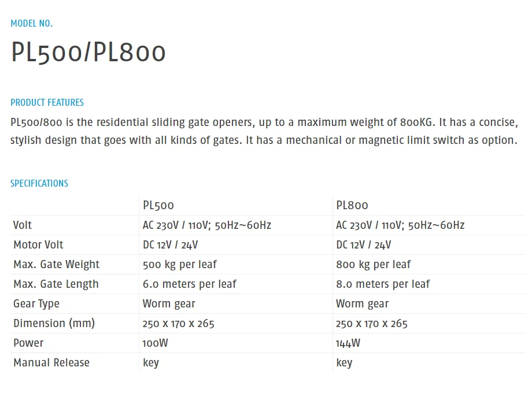The height and width of the screenshot is (397, 532).
Task: Click the Max. Gate Length row label
Action: click(56, 284)
